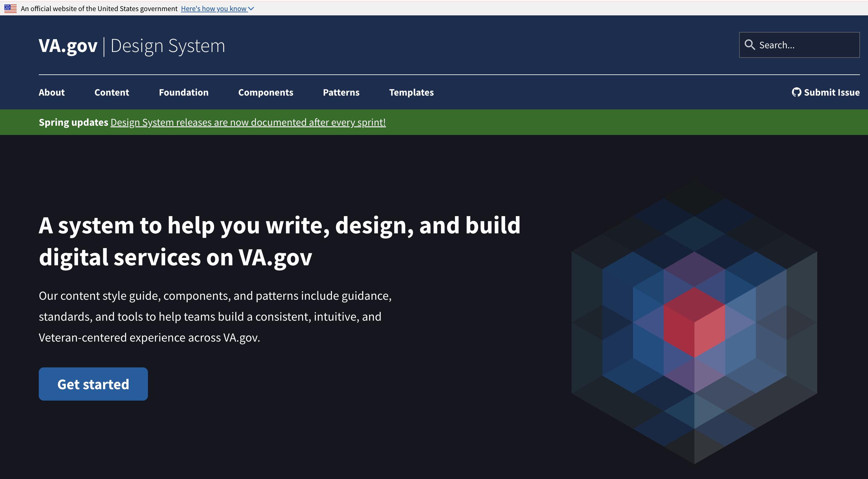Click the "Spring updates" banner label

coord(74,122)
